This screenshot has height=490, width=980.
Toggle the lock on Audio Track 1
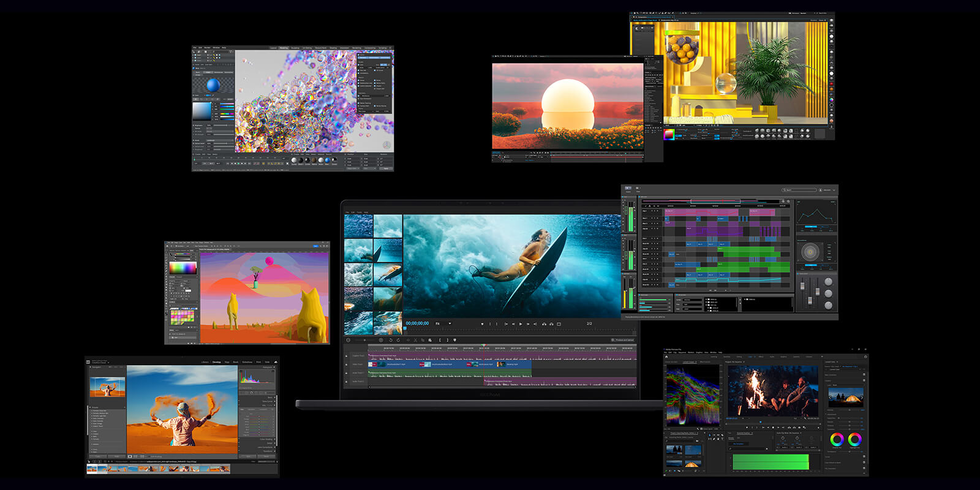pos(347,373)
